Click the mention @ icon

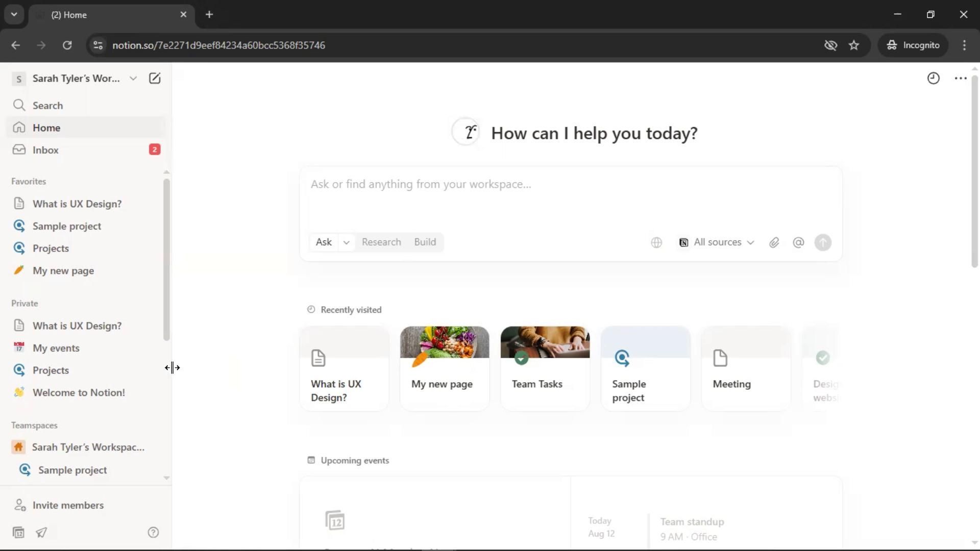tap(798, 243)
